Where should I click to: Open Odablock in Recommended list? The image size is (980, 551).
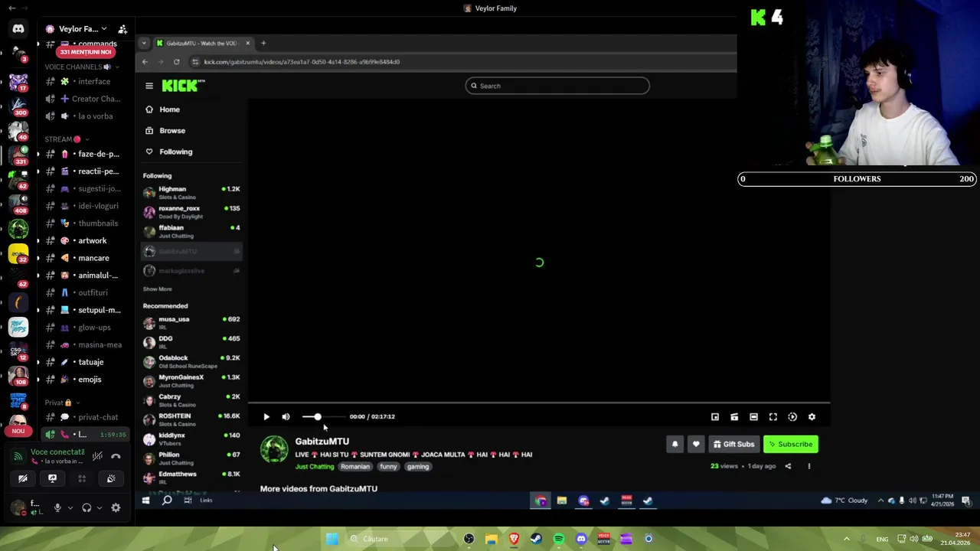[191, 361]
